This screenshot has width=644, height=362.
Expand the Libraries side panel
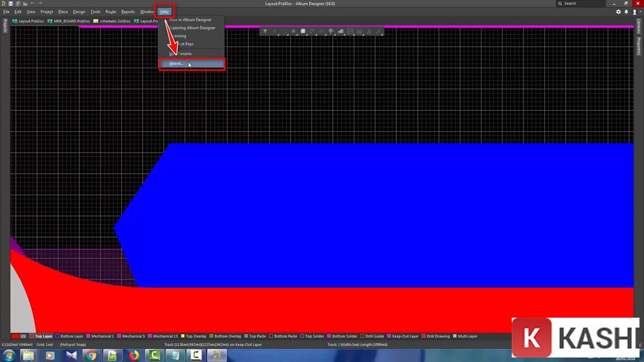[x=639, y=27]
